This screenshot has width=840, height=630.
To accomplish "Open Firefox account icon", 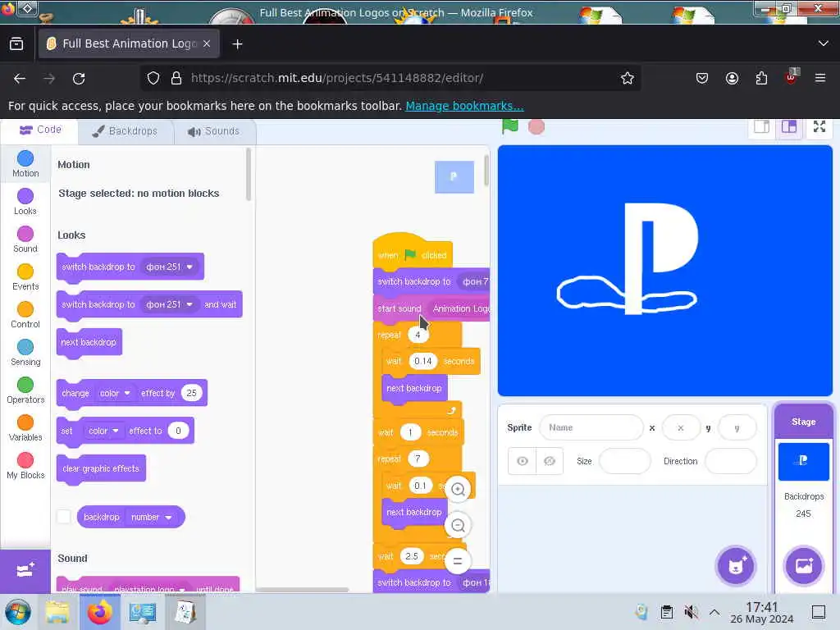I will pos(732,79).
